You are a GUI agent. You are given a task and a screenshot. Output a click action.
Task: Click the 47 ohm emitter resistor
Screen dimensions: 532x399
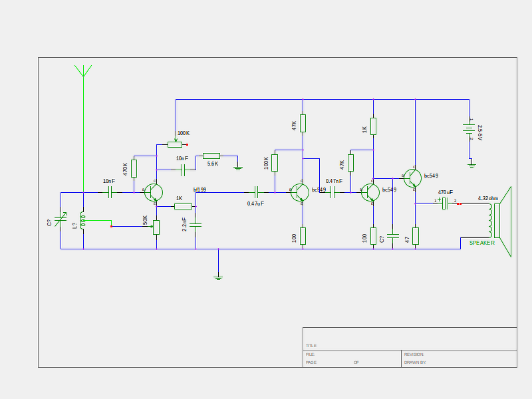(x=415, y=236)
